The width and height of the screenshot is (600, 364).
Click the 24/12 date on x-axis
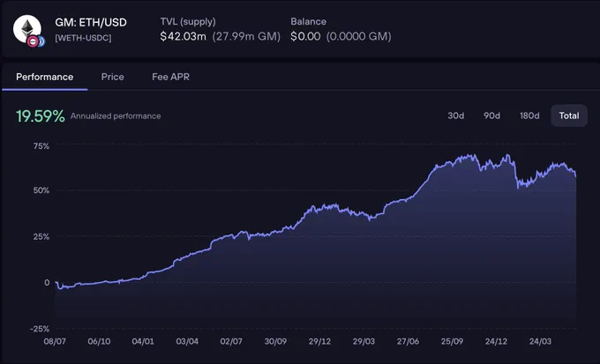(x=496, y=341)
